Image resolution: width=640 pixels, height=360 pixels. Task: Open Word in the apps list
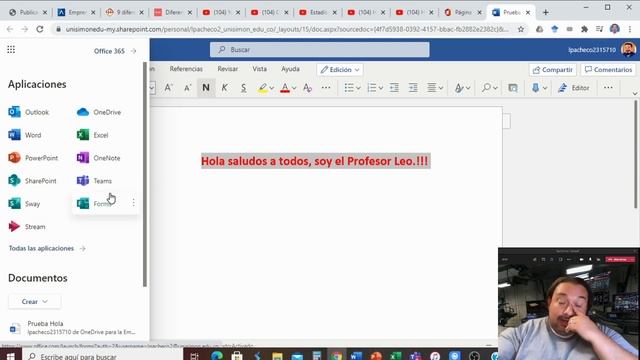[x=25, y=135]
